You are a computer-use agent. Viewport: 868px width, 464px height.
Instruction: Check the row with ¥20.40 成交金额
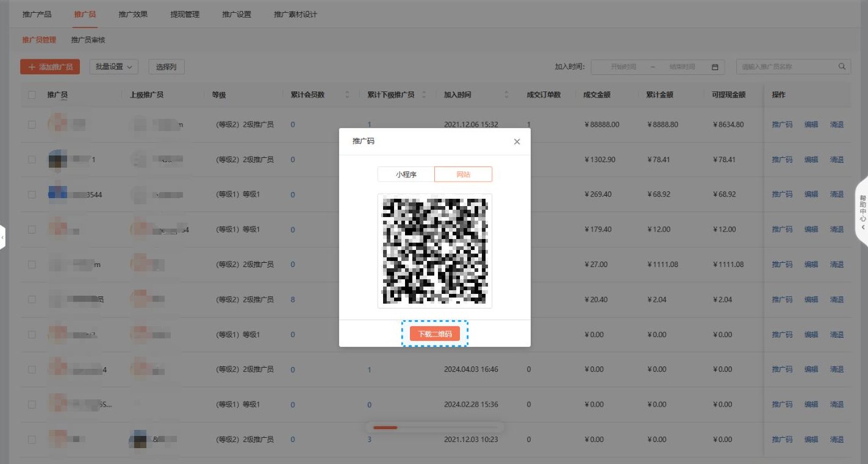coord(32,299)
